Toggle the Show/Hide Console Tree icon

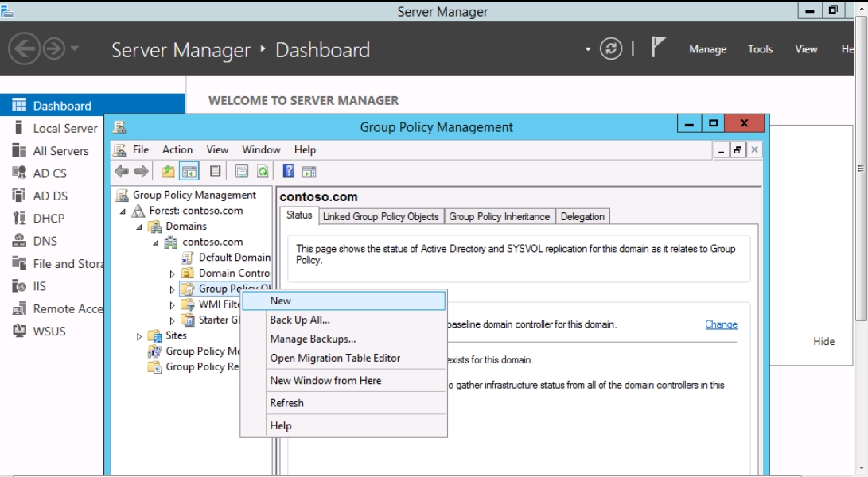coord(189,171)
